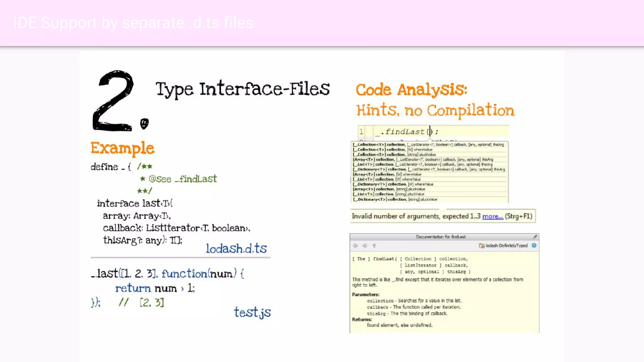Open the 'more...' link in error tooltip

[x=492, y=216]
